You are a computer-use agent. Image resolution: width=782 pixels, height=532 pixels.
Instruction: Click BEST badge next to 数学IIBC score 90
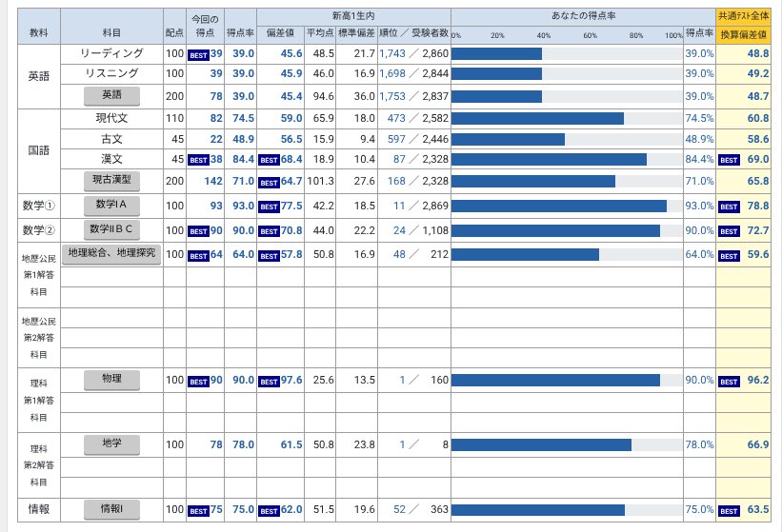[198, 231]
